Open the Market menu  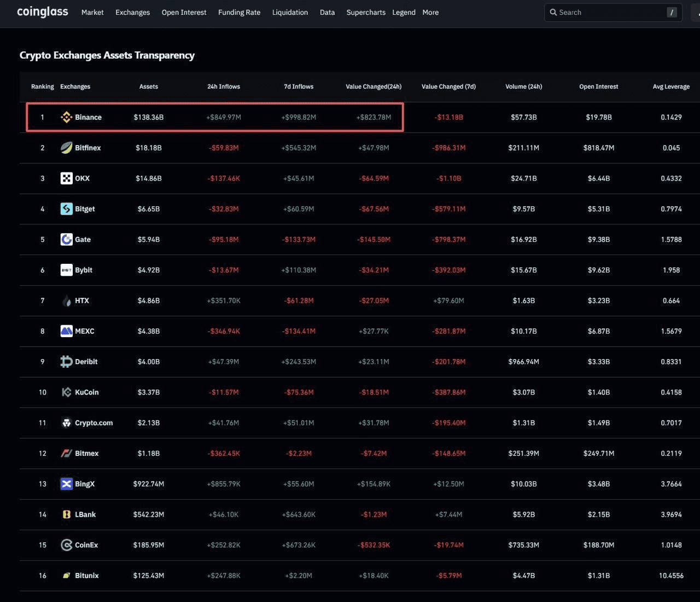coord(92,12)
